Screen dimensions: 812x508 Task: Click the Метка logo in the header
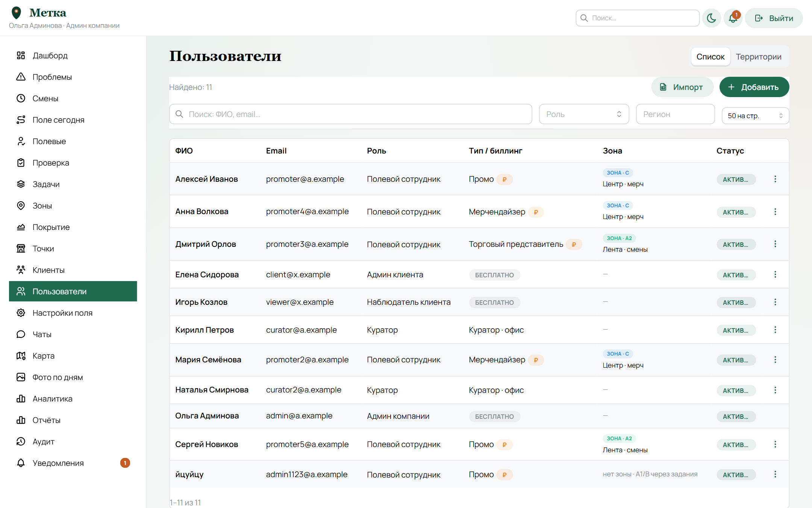[39, 12]
